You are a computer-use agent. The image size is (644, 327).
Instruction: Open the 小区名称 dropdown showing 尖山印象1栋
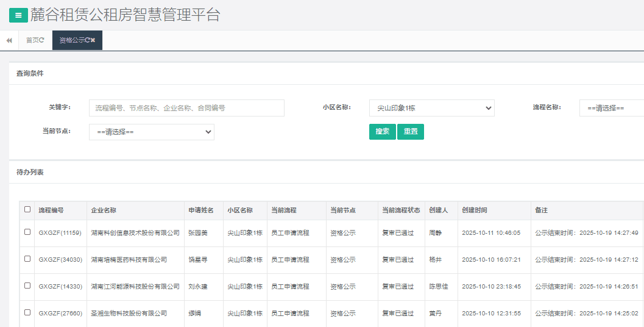tap(431, 108)
